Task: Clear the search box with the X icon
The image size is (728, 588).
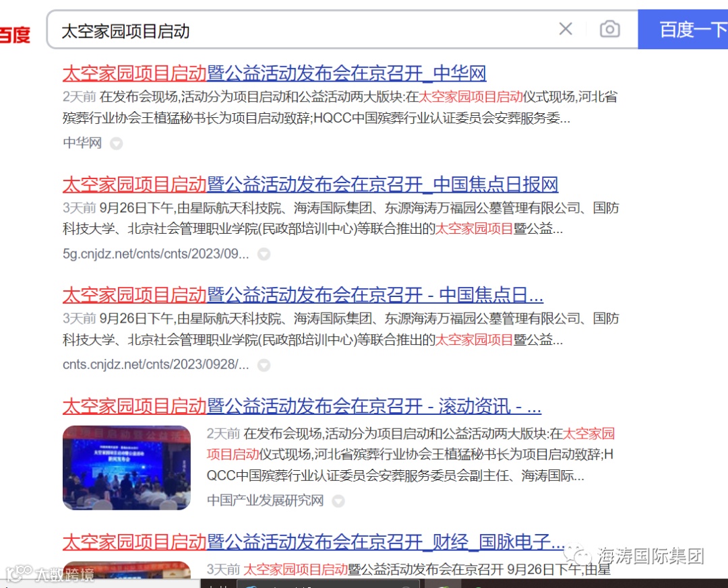Action: [566, 29]
